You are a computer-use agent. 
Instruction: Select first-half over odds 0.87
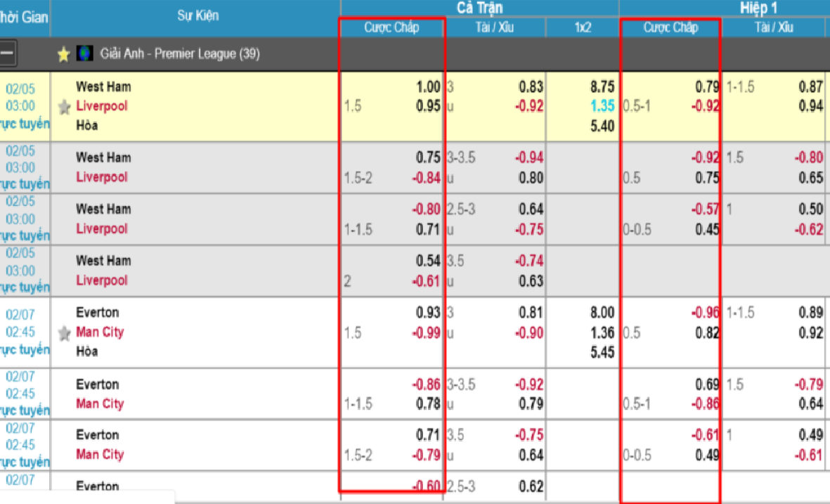(x=811, y=87)
